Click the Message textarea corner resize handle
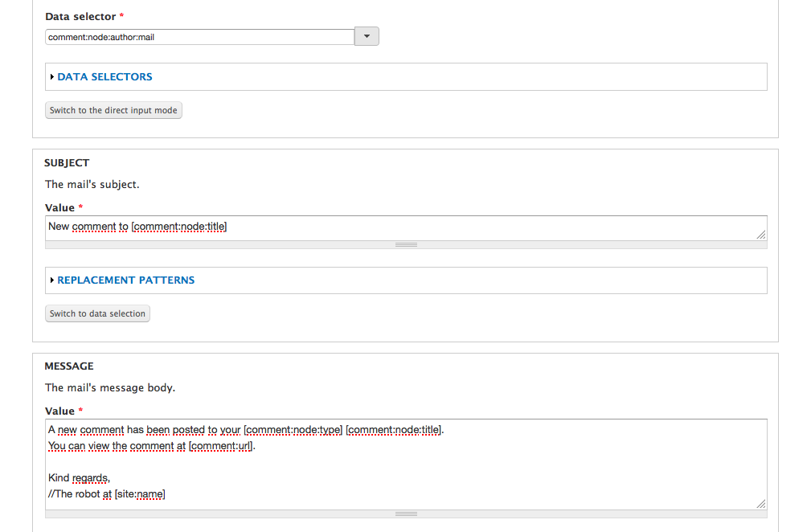The image size is (811, 532). [760, 504]
